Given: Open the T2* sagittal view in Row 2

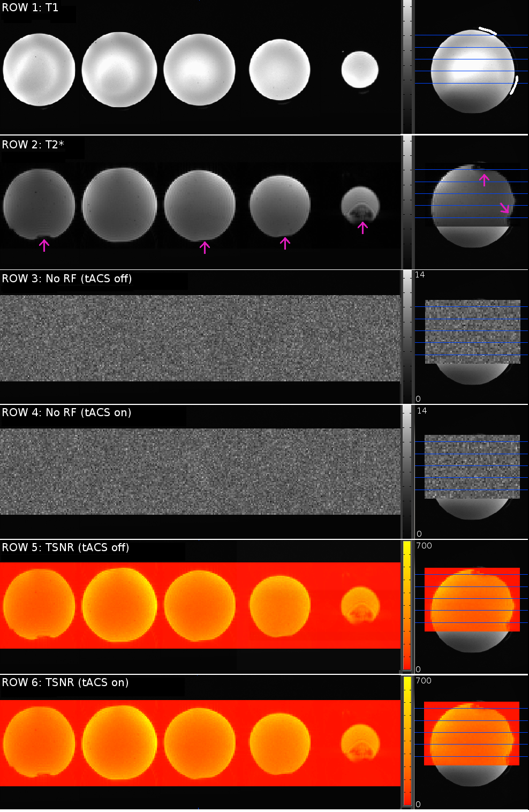Looking at the screenshot, I should point(472,205).
